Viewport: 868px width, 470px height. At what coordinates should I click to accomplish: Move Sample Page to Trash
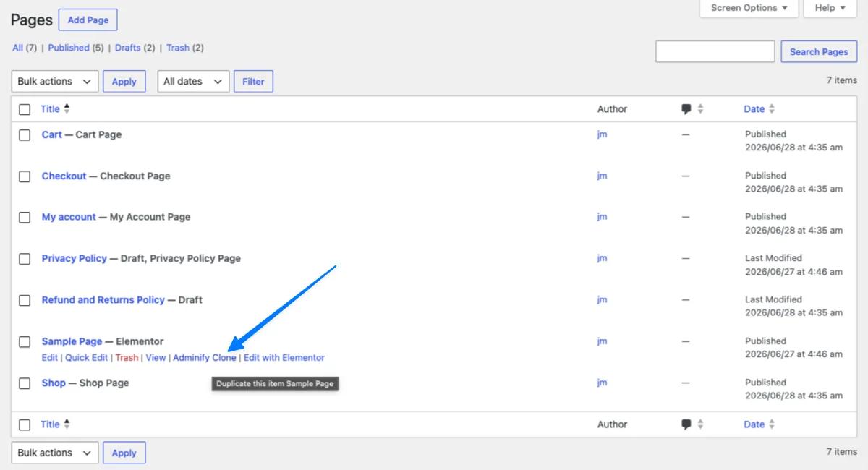pyautogui.click(x=127, y=358)
